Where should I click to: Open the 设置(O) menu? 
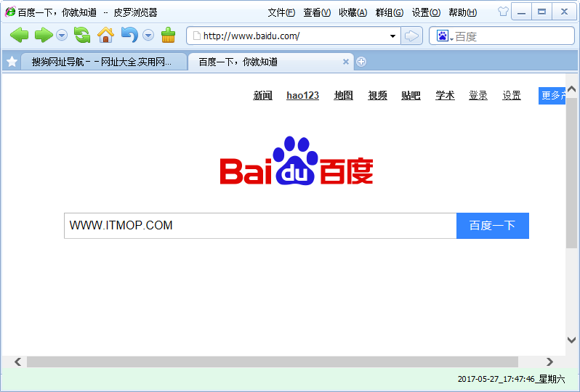426,12
